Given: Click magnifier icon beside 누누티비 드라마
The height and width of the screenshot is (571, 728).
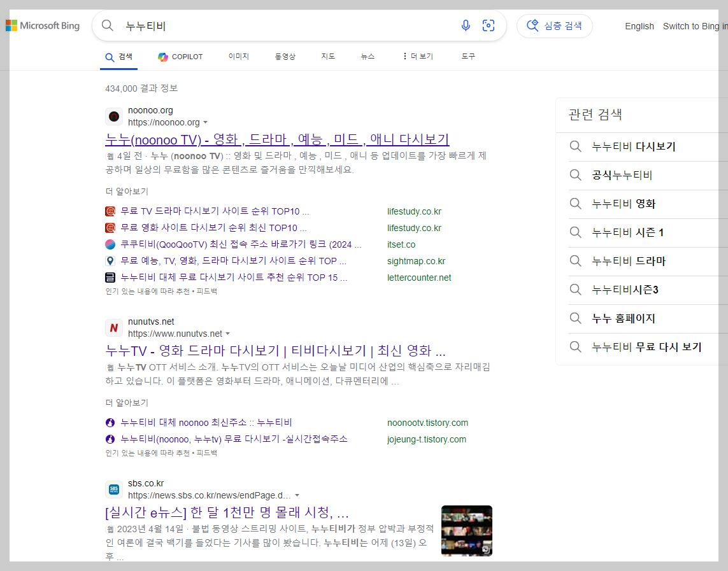Looking at the screenshot, I should pos(575,261).
